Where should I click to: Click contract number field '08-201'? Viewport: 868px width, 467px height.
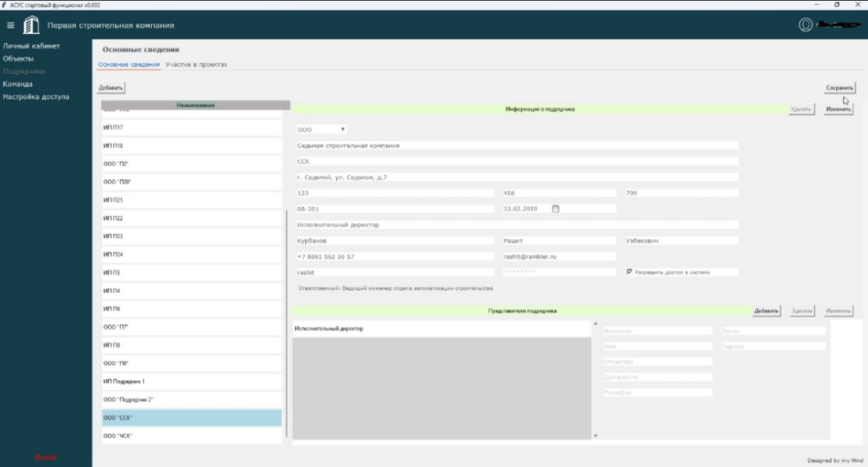click(x=394, y=209)
